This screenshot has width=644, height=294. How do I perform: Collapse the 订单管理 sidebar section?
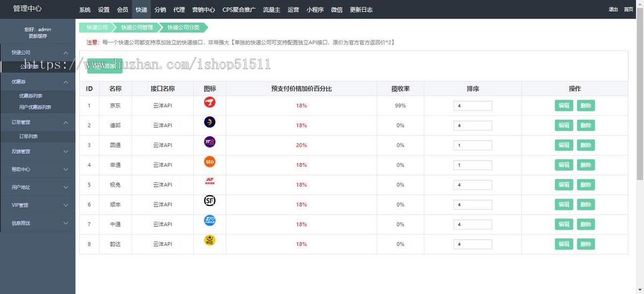[38, 122]
